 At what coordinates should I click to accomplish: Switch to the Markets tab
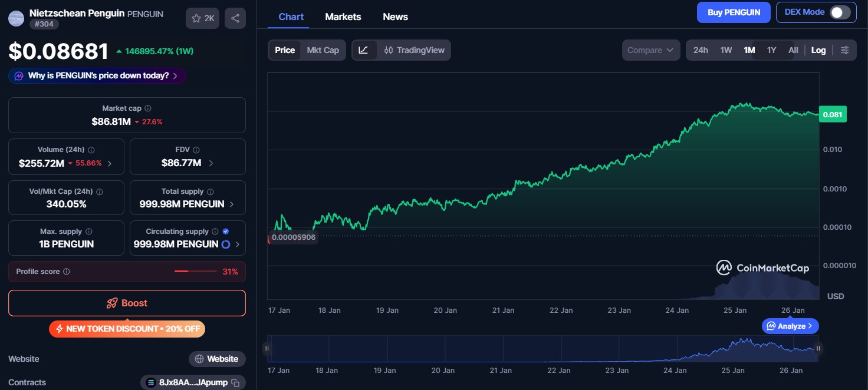[343, 16]
